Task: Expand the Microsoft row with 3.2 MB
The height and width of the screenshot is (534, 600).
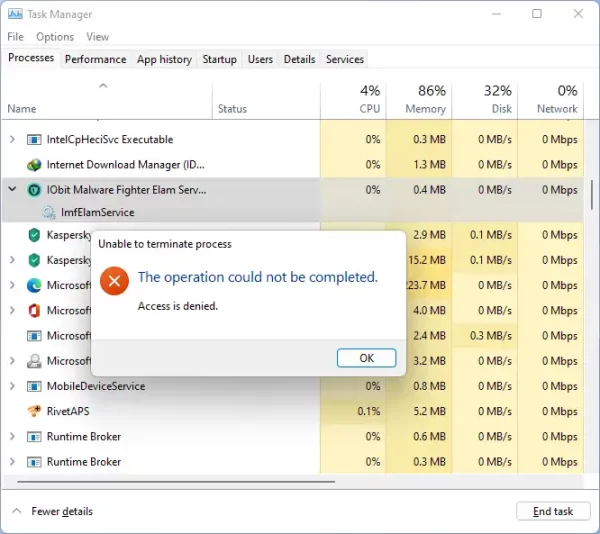Action: (x=12, y=361)
